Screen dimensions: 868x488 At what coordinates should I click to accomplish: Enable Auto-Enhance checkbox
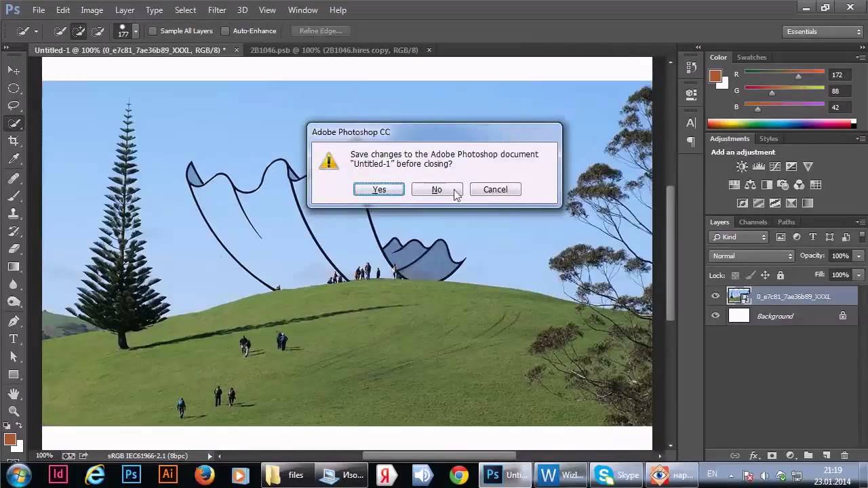point(226,31)
